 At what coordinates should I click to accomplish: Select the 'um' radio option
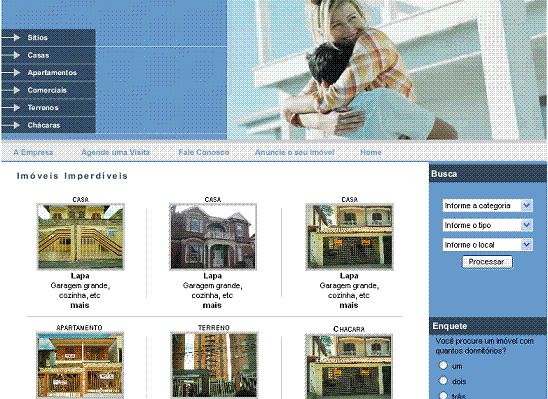(443, 365)
